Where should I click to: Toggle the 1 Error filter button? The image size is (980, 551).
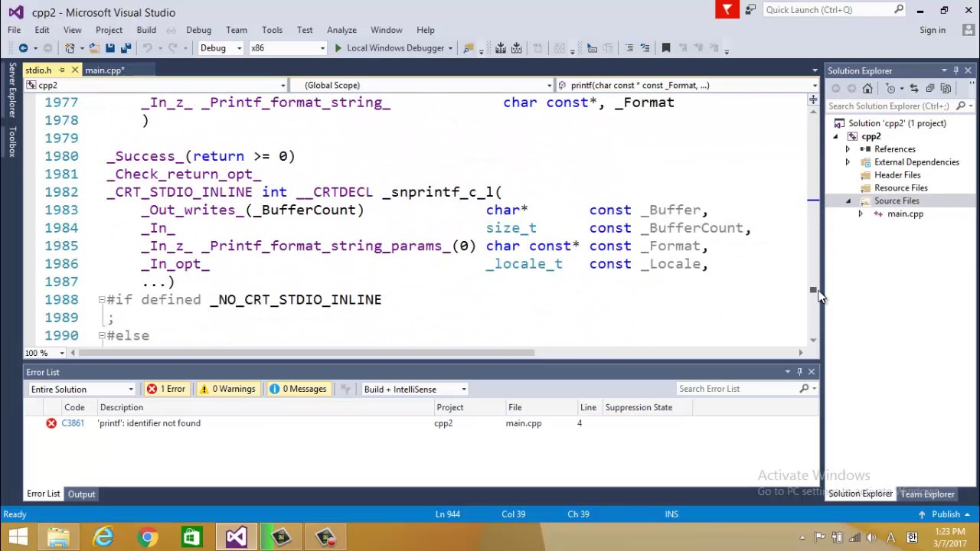166,389
